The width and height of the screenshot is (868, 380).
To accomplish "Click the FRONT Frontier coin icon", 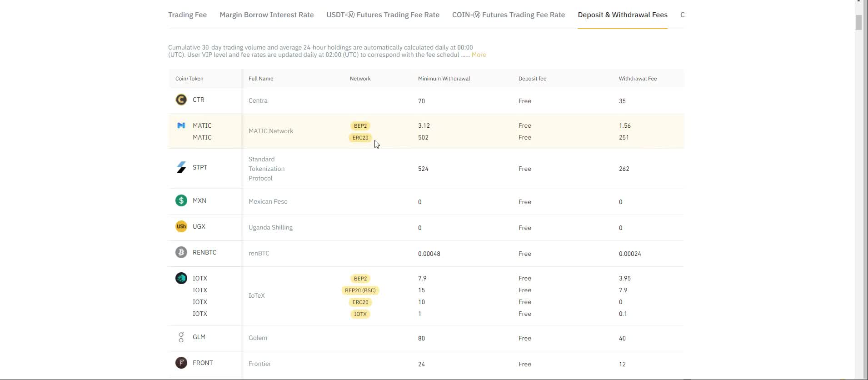I will (181, 363).
